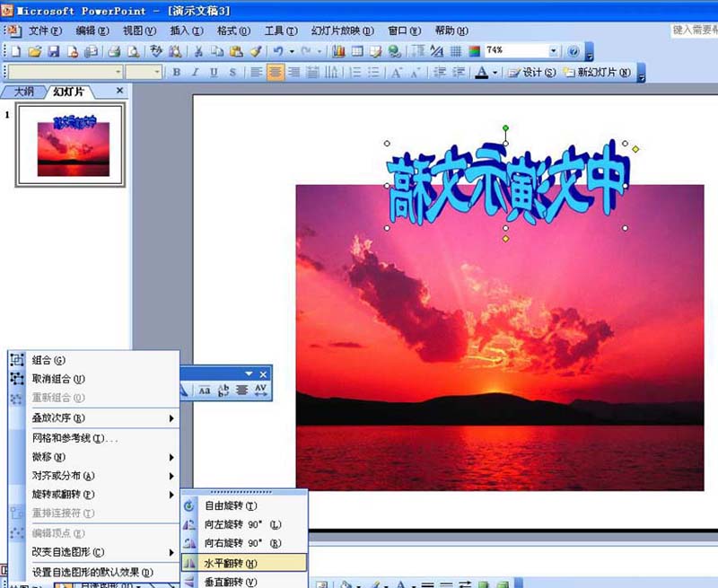The height and width of the screenshot is (588, 718).
Task: Click WordArt Character Spacing AV icon
Action: (260, 391)
